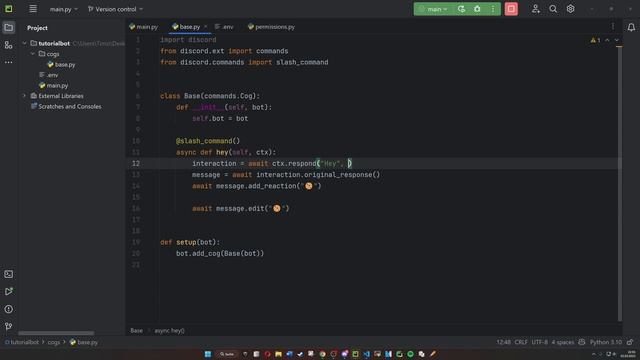The width and height of the screenshot is (640, 360).
Task: Select main.py in the project tree
Action: coord(53,86)
